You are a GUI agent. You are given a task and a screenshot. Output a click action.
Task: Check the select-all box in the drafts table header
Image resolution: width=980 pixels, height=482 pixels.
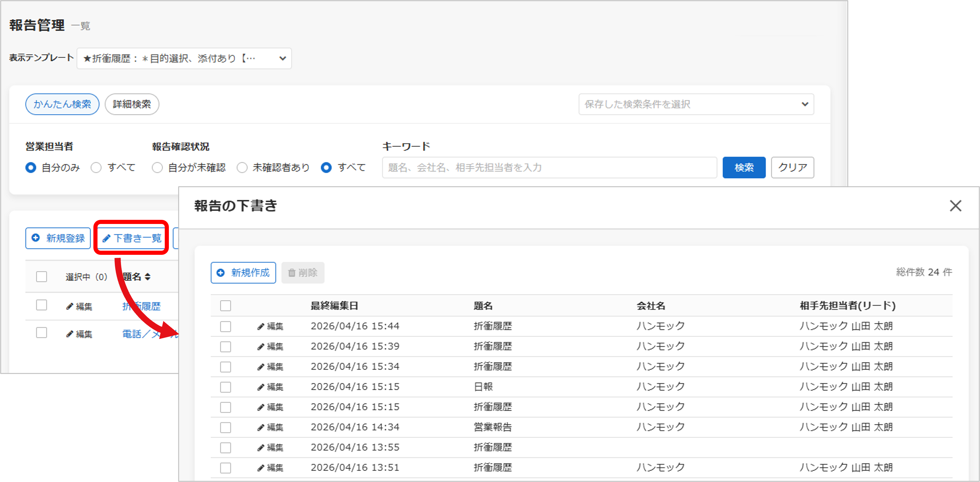pos(226,306)
